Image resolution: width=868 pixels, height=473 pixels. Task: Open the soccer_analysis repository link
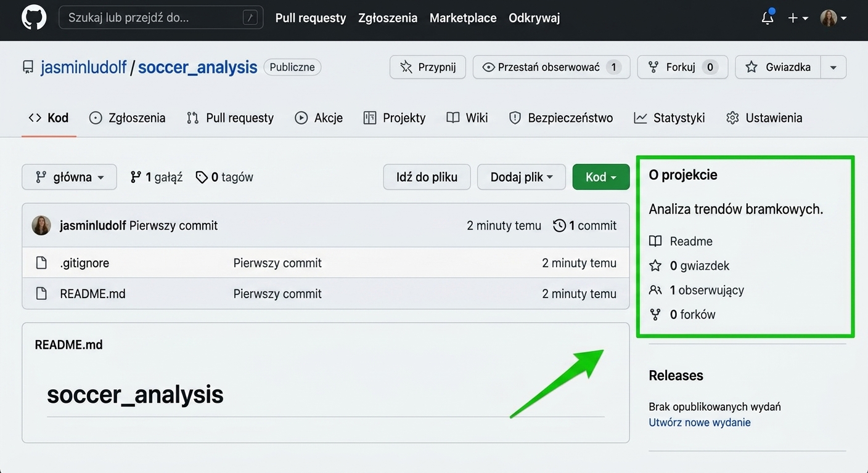(x=197, y=67)
